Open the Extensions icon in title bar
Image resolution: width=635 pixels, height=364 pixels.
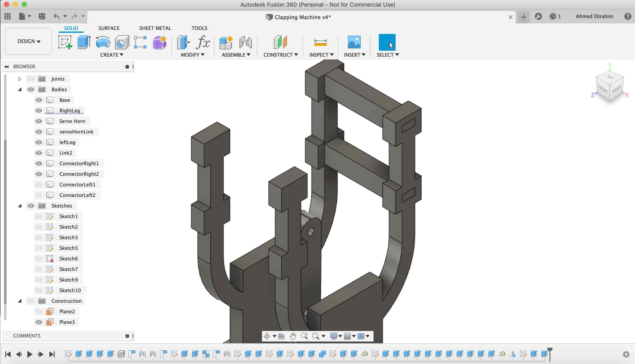coord(538,17)
